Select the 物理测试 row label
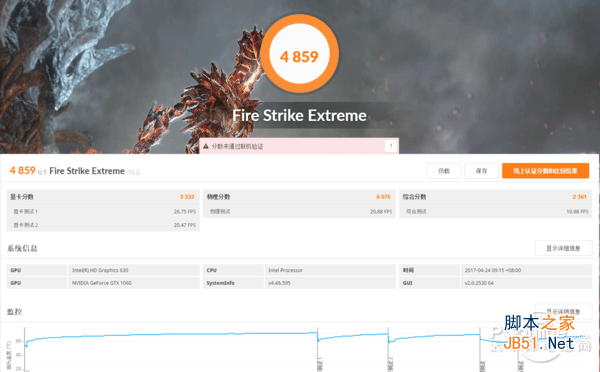Screen dimensions: 600x372 (x=220, y=211)
